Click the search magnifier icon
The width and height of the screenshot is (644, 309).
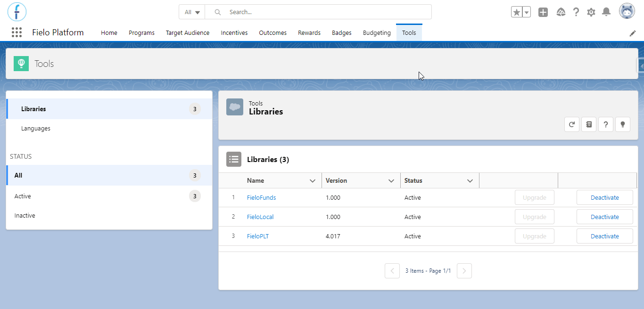[217, 12]
